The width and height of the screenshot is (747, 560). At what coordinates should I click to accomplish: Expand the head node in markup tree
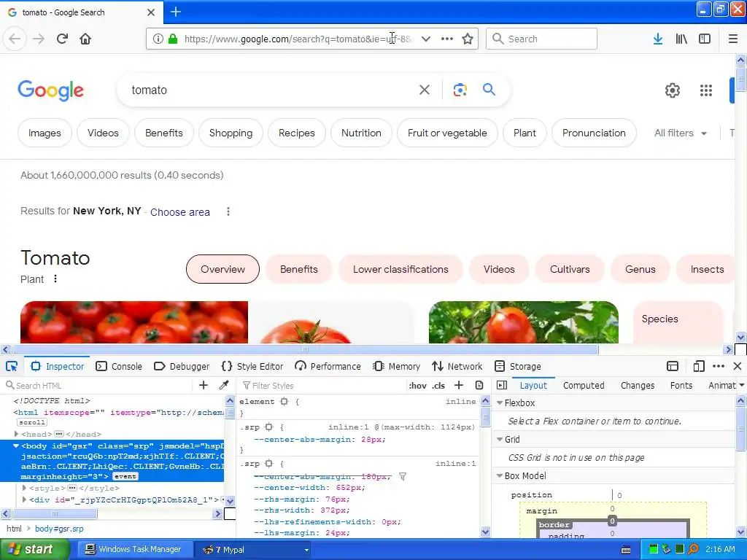coord(16,434)
